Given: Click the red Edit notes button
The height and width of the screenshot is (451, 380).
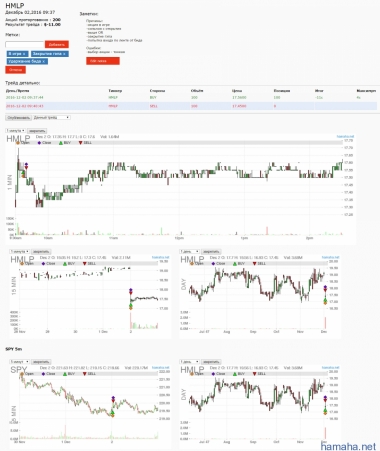Looking at the screenshot, I should [103, 61].
